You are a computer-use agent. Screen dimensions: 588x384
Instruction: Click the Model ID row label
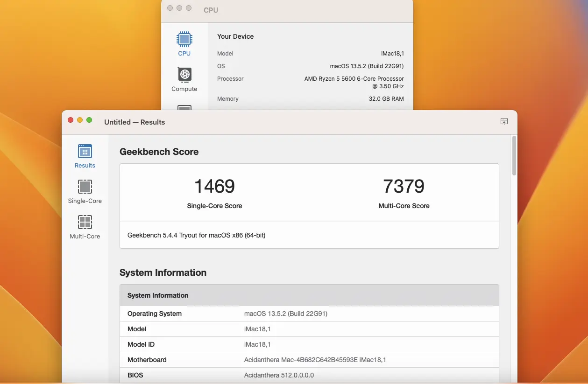click(141, 344)
